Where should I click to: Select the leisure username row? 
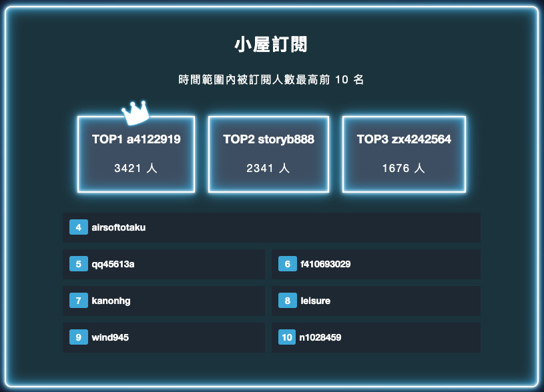click(x=316, y=301)
